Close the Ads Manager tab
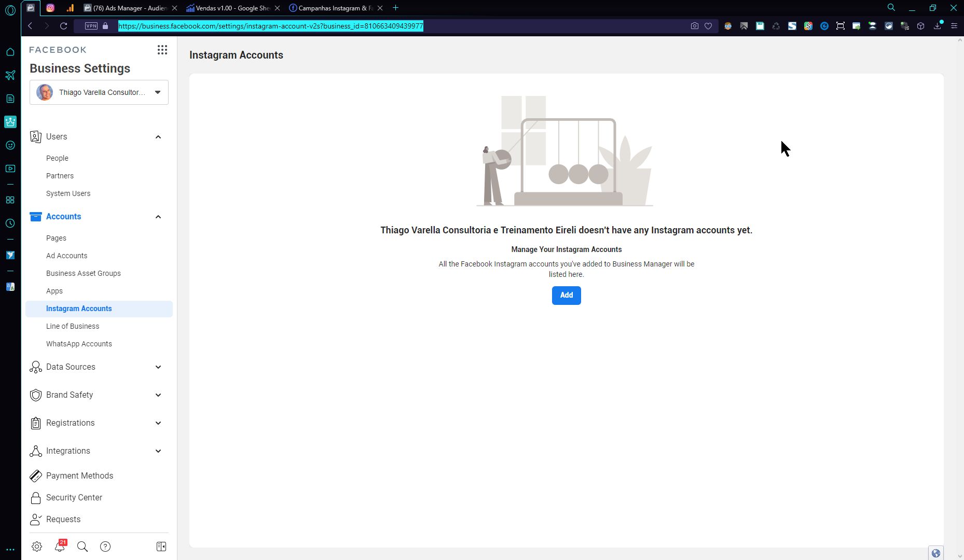 coord(174,8)
